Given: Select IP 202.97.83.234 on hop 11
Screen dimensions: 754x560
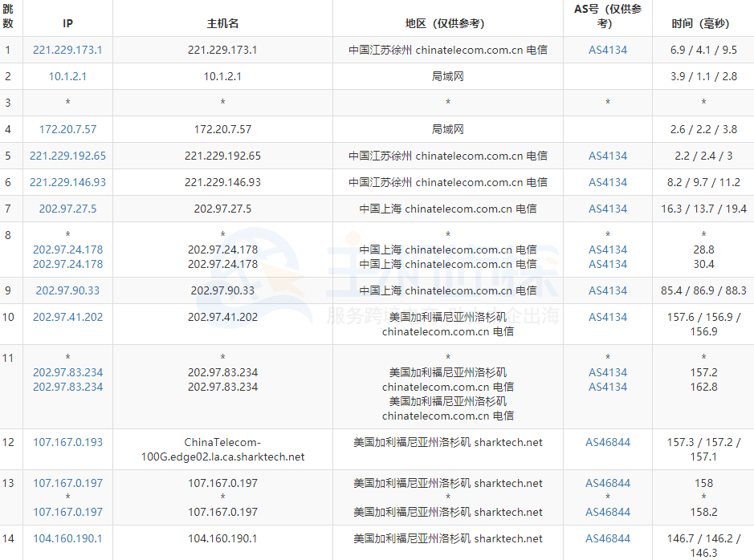Looking at the screenshot, I should [67, 372].
